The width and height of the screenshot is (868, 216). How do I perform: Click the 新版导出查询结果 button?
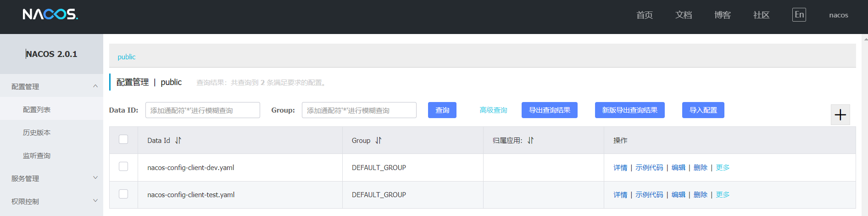tap(630, 110)
